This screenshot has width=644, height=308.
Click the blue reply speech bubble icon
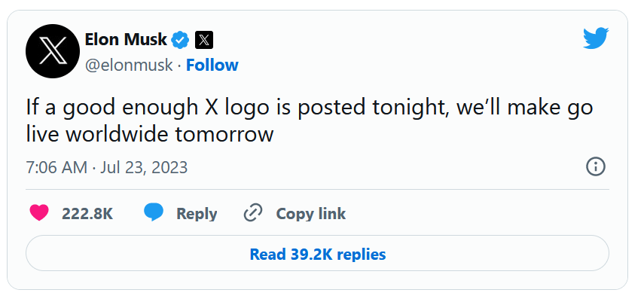[154, 213]
